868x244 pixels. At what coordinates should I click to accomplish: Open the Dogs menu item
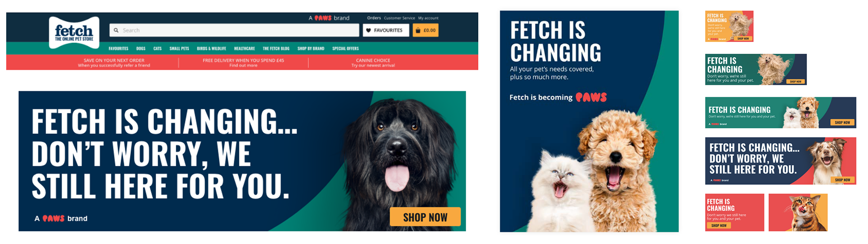[x=141, y=48]
